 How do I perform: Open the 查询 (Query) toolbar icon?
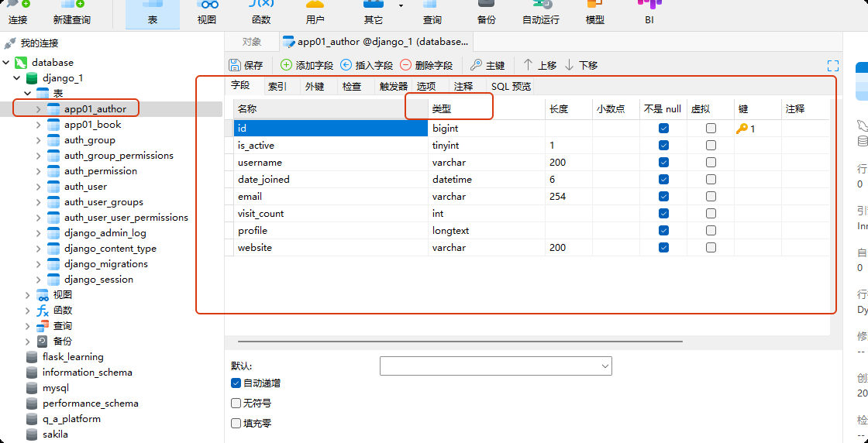(x=432, y=13)
